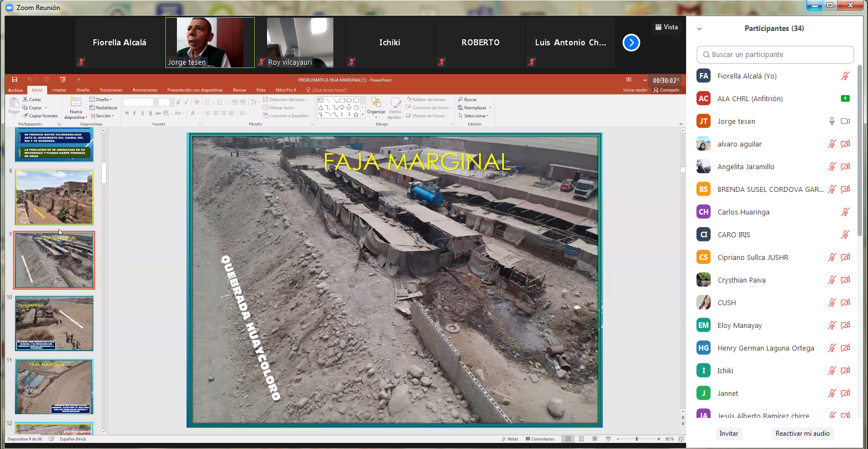Click the next arrow in Zoom's video strip

631,43
